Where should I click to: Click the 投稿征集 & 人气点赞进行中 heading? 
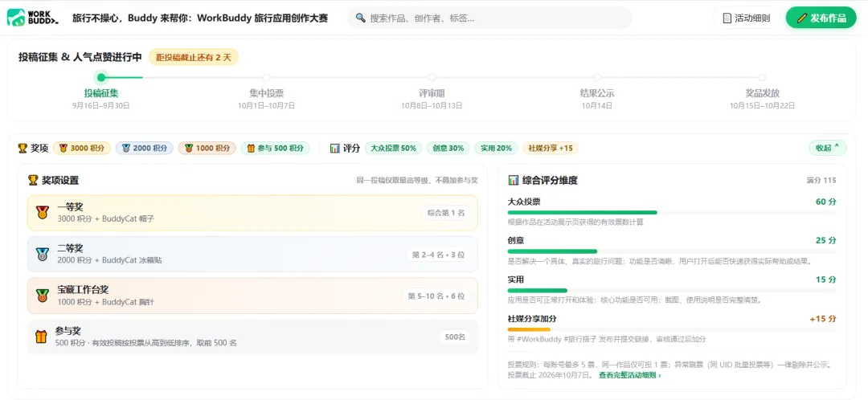tap(80, 57)
